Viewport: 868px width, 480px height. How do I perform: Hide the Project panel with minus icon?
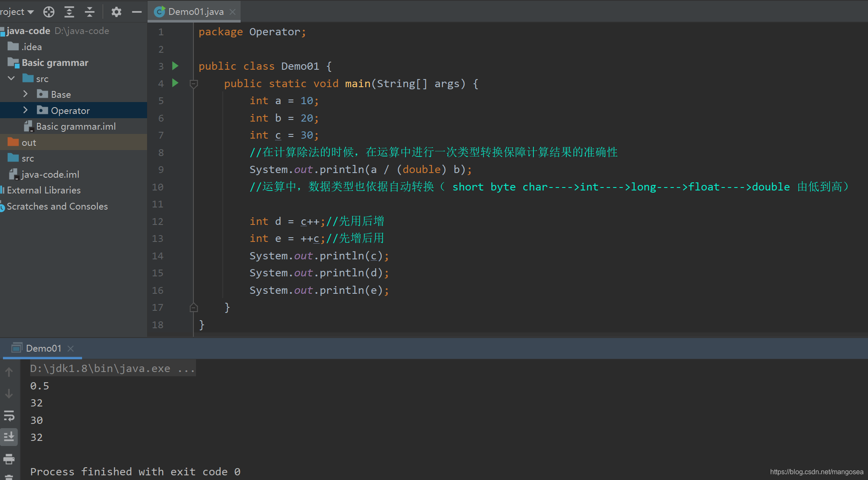[136, 12]
